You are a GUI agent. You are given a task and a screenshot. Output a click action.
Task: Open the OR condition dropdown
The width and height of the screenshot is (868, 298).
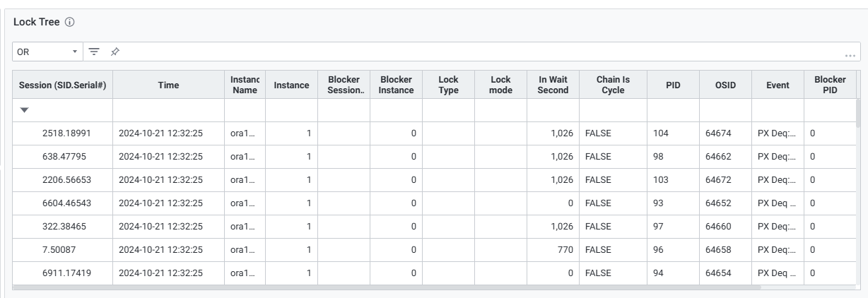click(47, 52)
